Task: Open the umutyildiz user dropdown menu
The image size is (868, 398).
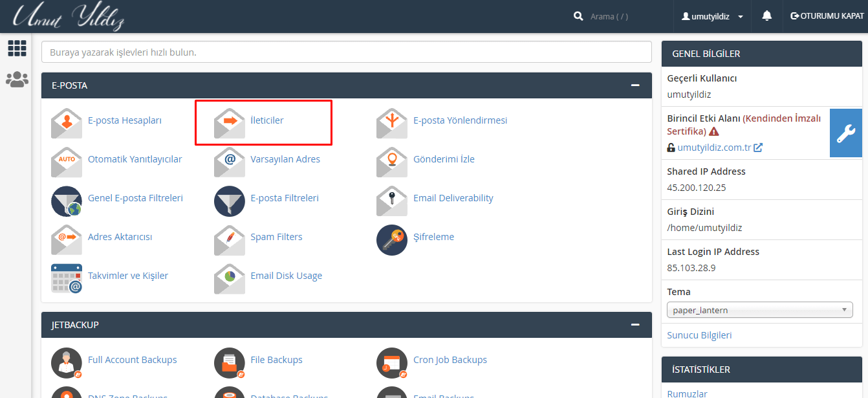Action: pyautogui.click(x=712, y=16)
